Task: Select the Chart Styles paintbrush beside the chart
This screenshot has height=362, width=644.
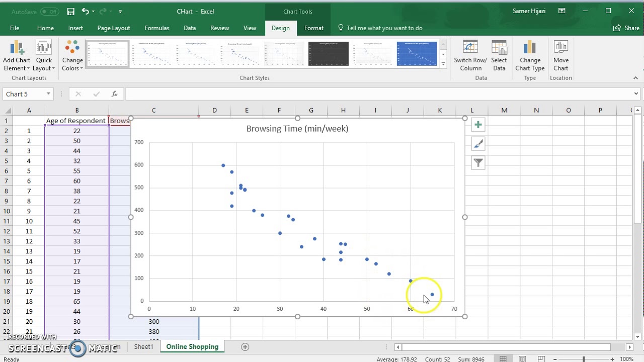Action: pyautogui.click(x=477, y=143)
